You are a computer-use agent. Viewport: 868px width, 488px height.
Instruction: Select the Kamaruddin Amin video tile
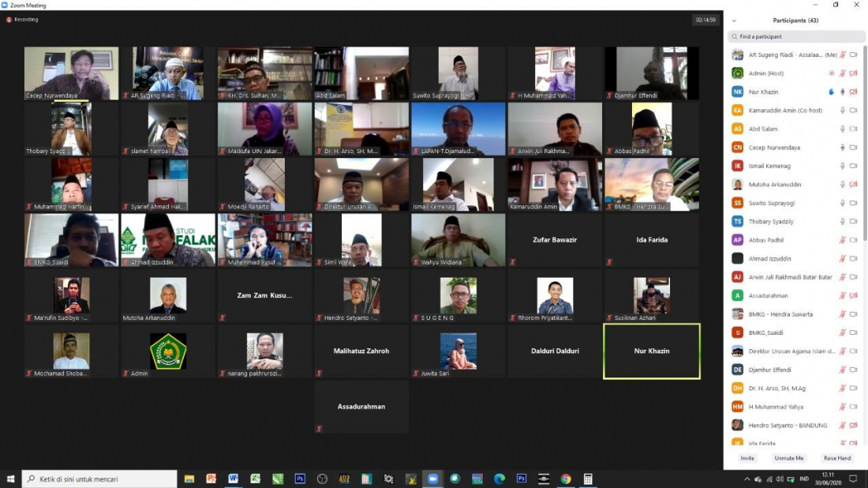pos(555,184)
